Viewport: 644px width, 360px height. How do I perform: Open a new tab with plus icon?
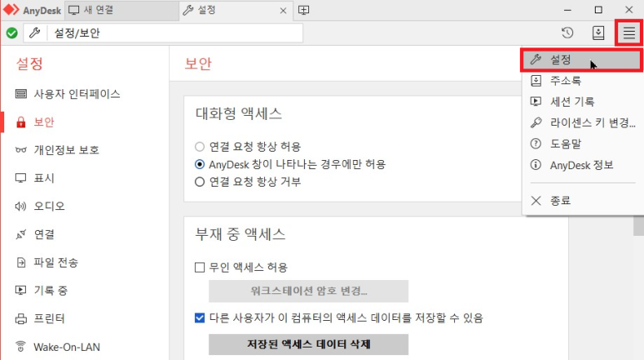click(x=303, y=10)
